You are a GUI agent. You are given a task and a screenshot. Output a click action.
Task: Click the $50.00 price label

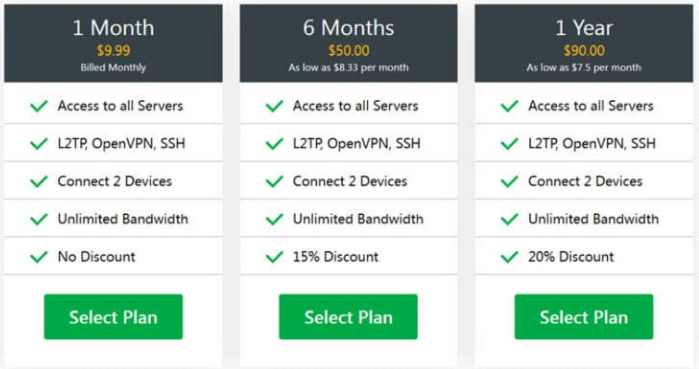(x=349, y=50)
